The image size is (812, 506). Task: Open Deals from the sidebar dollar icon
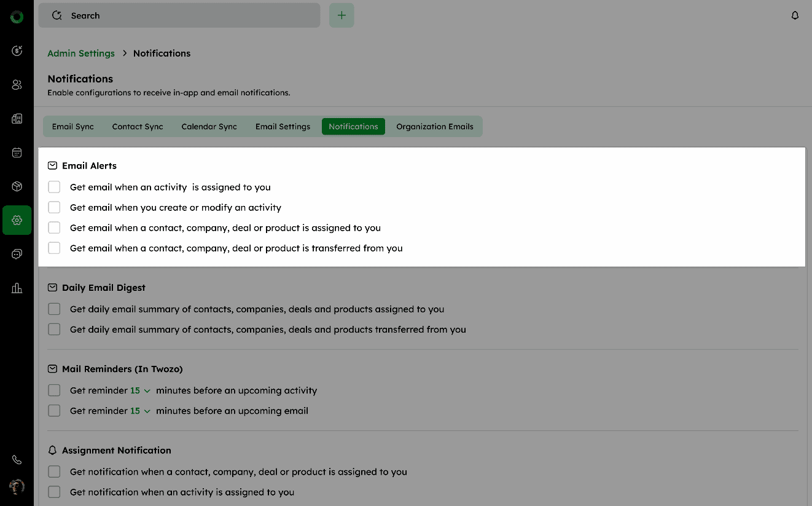(17, 50)
